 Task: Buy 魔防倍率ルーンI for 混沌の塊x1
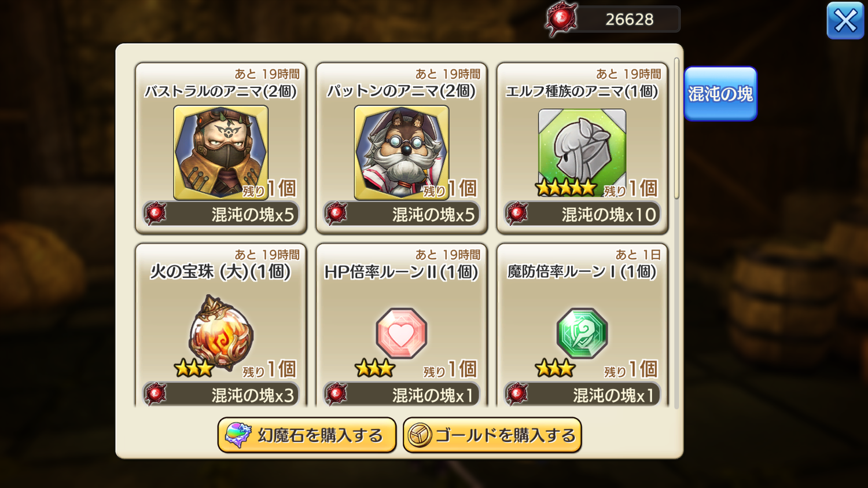(x=582, y=394)
